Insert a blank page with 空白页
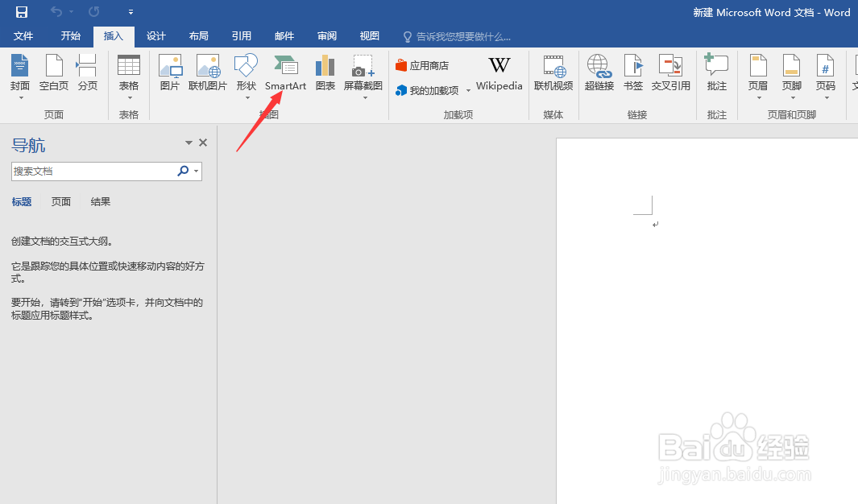 (54, 72)
